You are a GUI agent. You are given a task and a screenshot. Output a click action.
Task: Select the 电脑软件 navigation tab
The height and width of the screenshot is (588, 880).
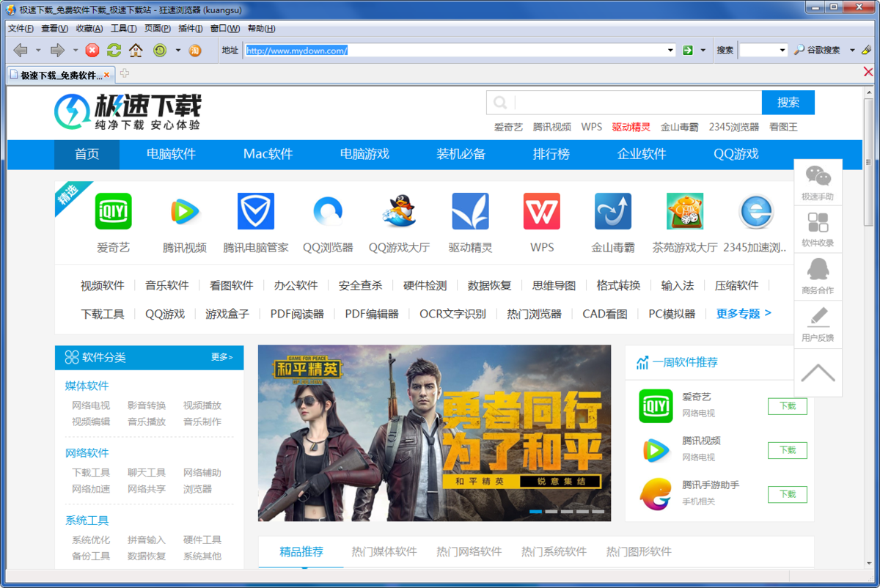pyautogui.click(x=171, y=154)
